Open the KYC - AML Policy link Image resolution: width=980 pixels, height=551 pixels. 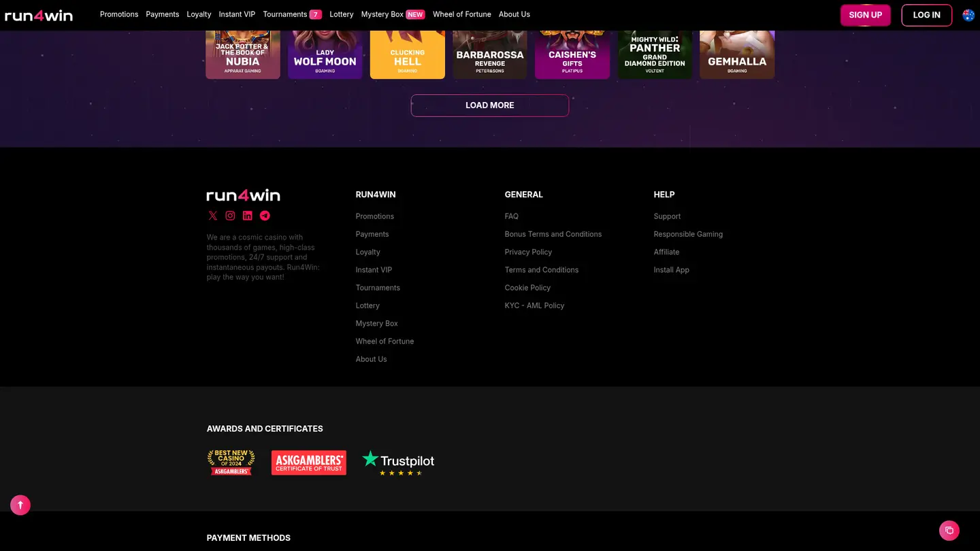click(535, 305)
